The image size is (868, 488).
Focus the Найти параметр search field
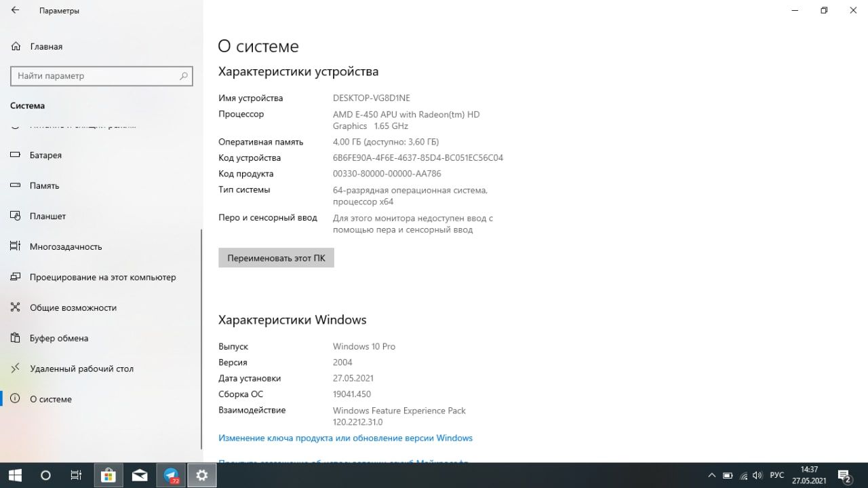click(102, 76)
